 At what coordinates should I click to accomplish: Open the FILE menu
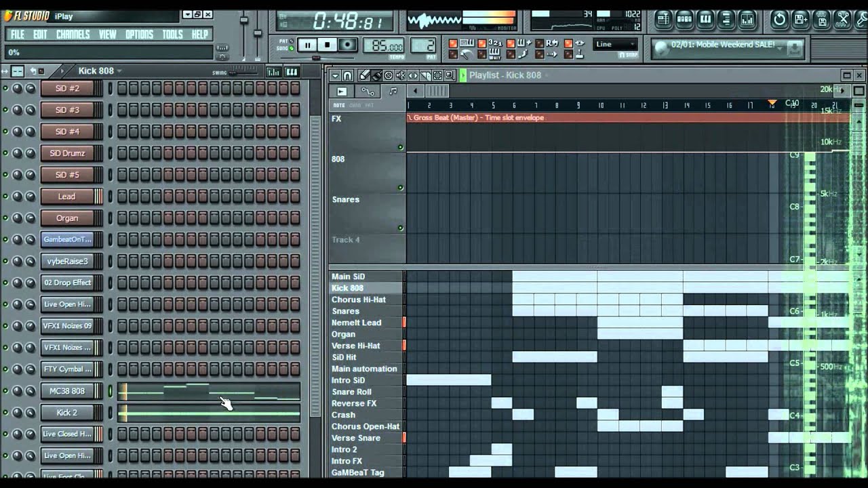click(18, 34)
